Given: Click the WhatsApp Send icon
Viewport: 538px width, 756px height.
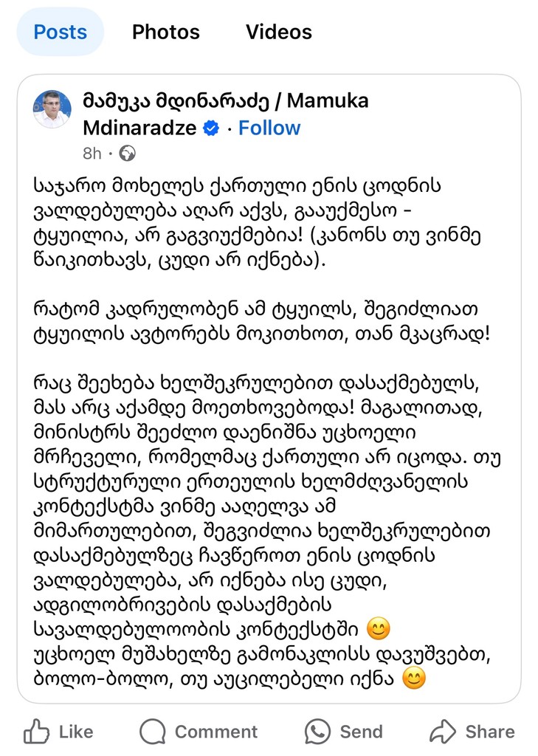Looking at the screenshot, I should pos(317,732).
